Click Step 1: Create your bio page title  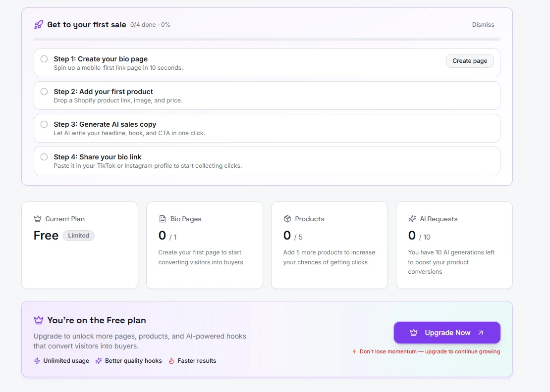tap(101, 59)
